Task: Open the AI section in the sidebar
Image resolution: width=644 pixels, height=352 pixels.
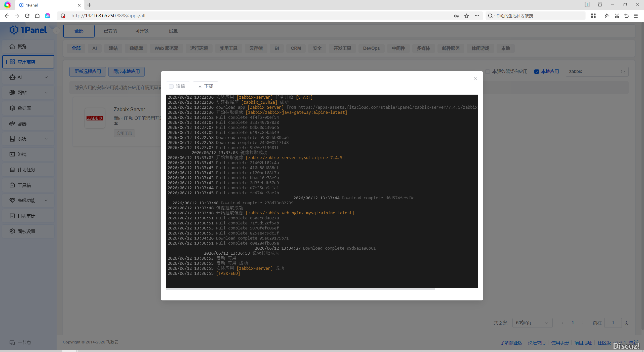Action: click(x=28, y=77)
